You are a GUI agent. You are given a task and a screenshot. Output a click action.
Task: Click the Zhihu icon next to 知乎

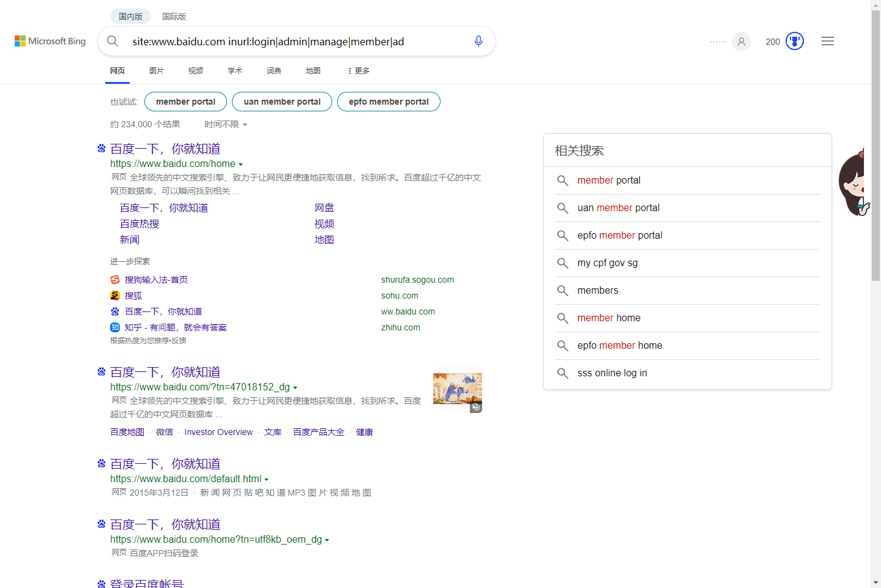[115, 327]
